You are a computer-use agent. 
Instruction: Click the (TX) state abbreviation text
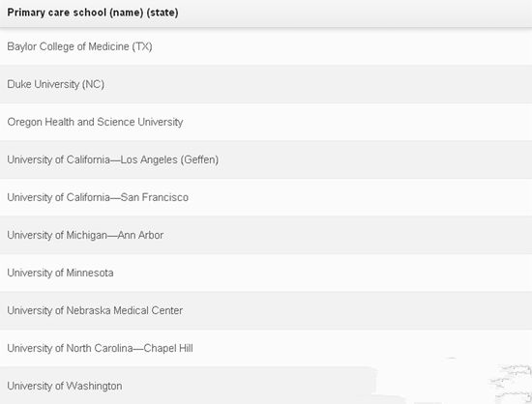click(x=142, y=46)
